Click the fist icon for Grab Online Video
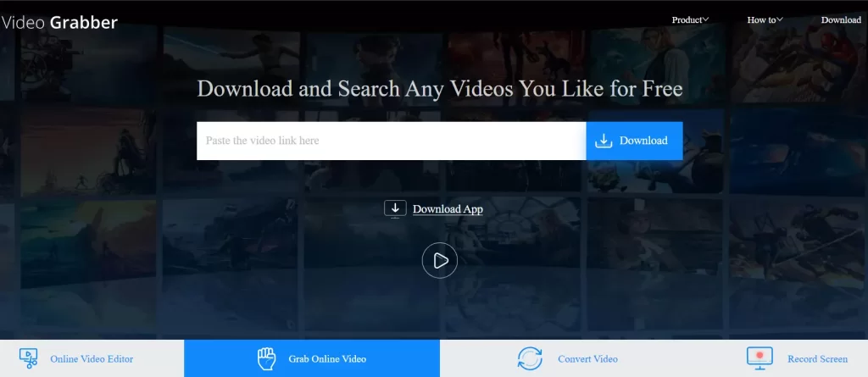This screenshot has width=868, height=377. pos(267,358)
